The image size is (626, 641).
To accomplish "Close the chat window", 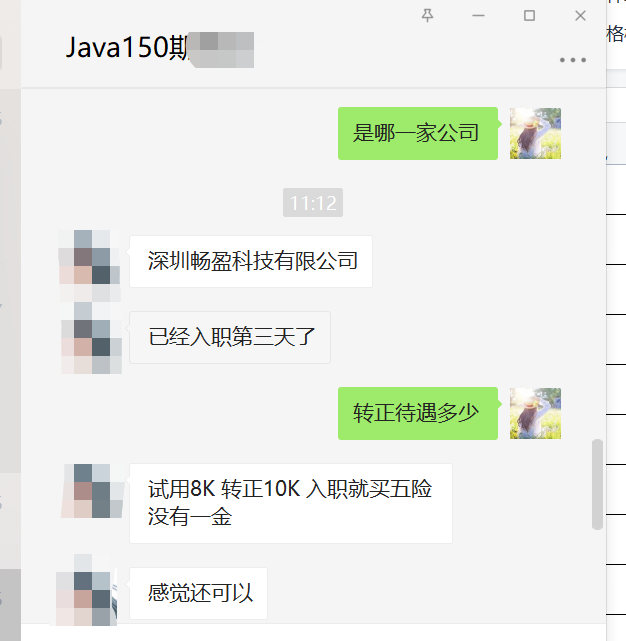I will (x=580, y=16).
